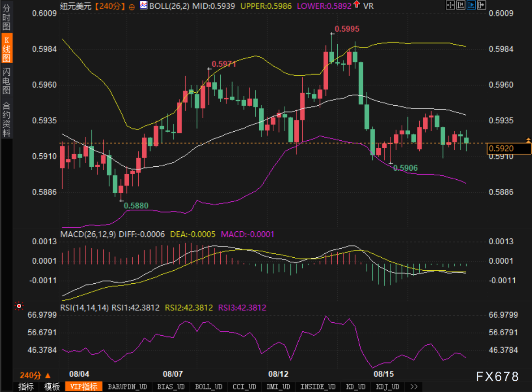Toggle the blue auto-scroll chart icon

471,6
